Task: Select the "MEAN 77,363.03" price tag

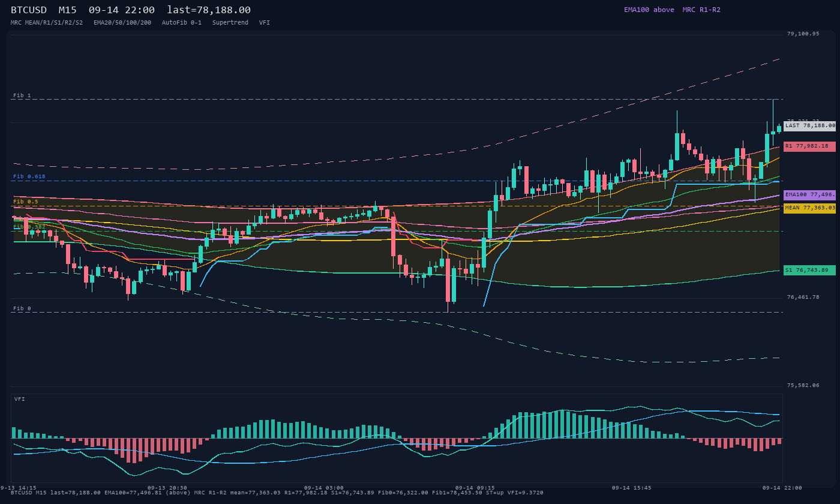Action: tap(809, 208)
